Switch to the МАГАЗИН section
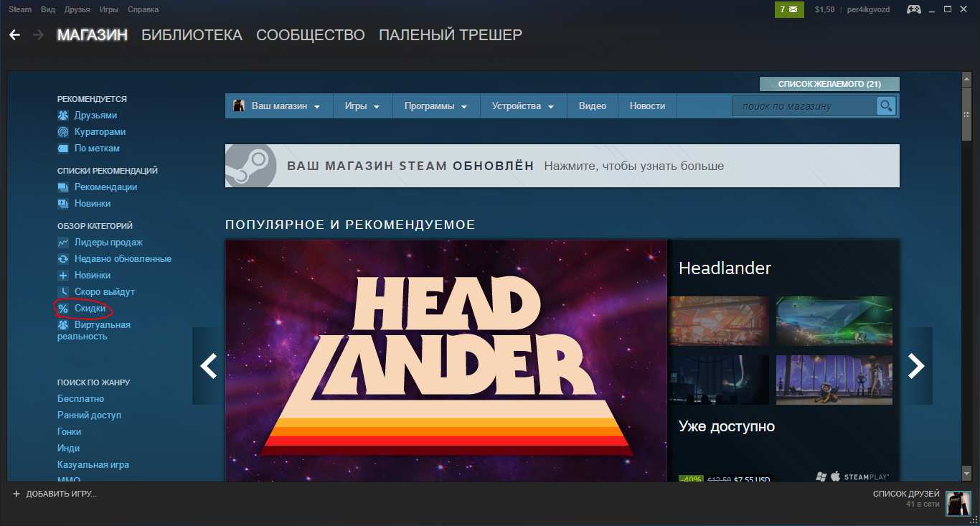 point(93,34)
